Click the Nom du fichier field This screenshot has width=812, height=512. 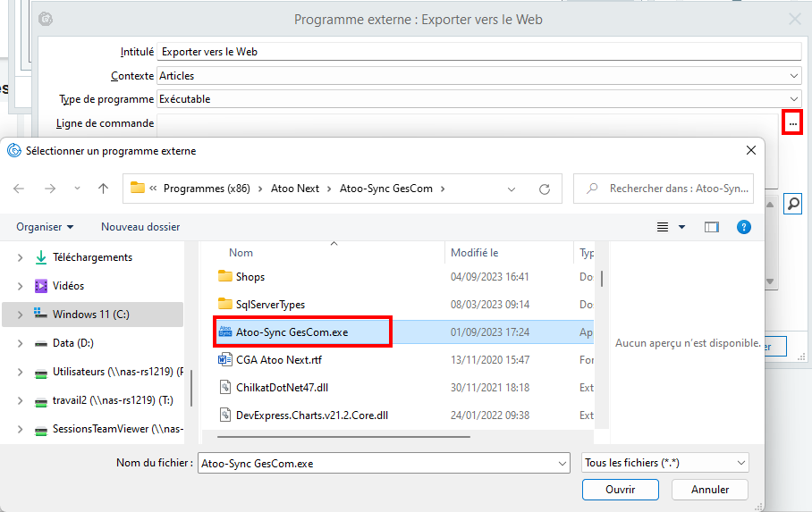point(384,464)
